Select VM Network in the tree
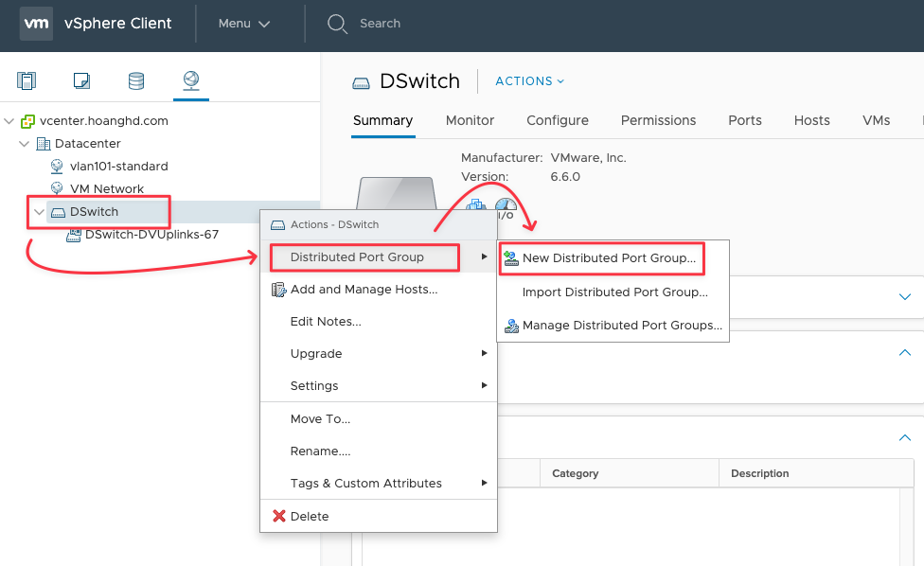 pos(107,188)
